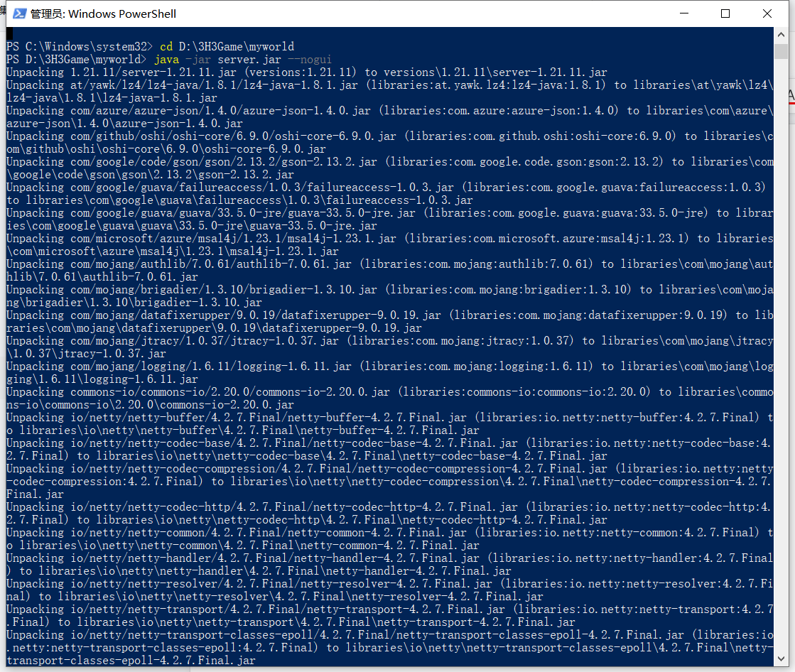The height and width of the screenshot is (672, 795).
Task: Click the vertical scrollbar thumb
Action: click(781, 51)
